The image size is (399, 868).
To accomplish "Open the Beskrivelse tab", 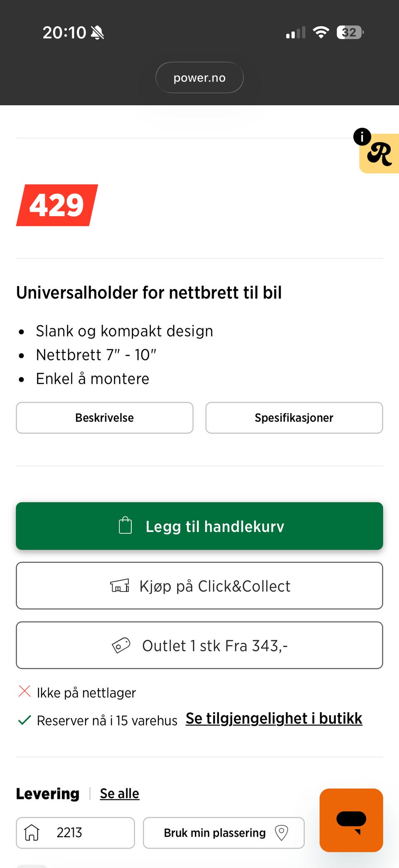I will 105,418.
